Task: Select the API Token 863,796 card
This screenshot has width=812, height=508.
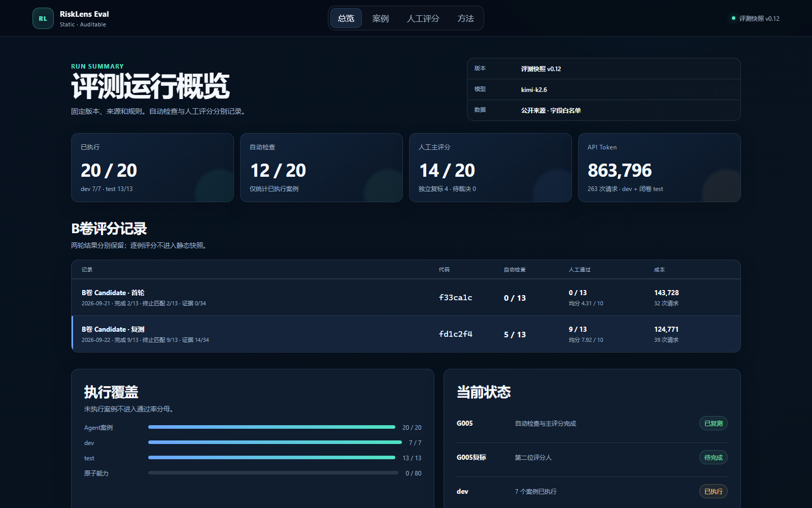Action: pyautogui.click(x=659, y=168)
